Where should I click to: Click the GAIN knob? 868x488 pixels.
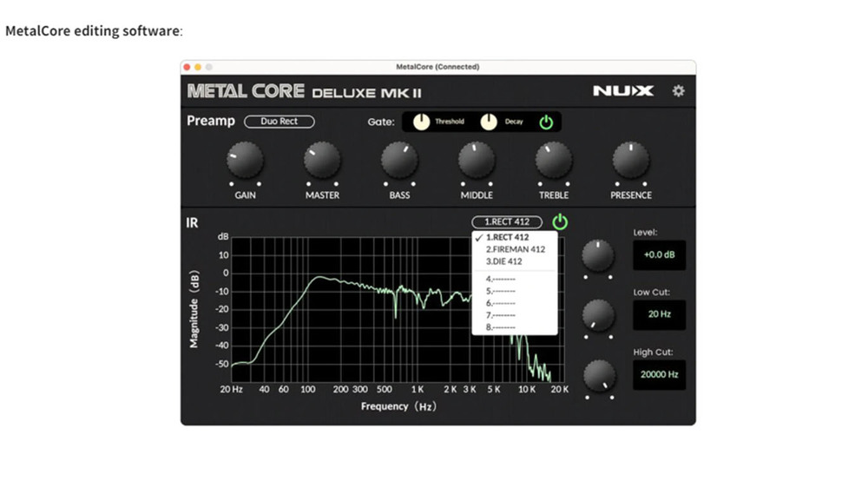(x=245, y=160)
